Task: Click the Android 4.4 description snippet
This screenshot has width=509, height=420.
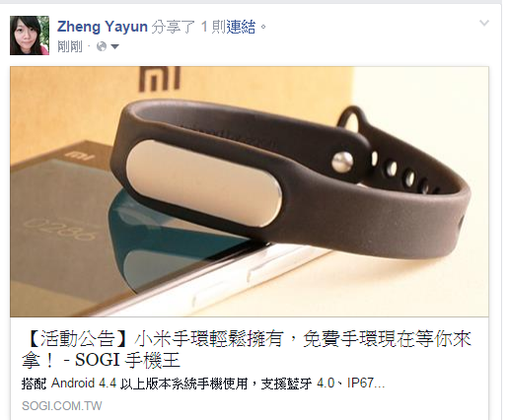Action: (203, 384)
